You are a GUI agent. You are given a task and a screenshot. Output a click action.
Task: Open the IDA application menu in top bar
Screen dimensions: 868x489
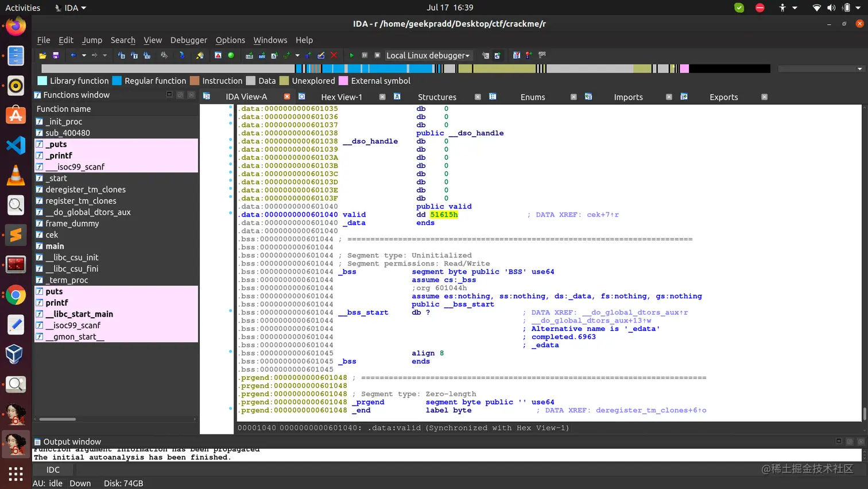[x=71, y=8]
